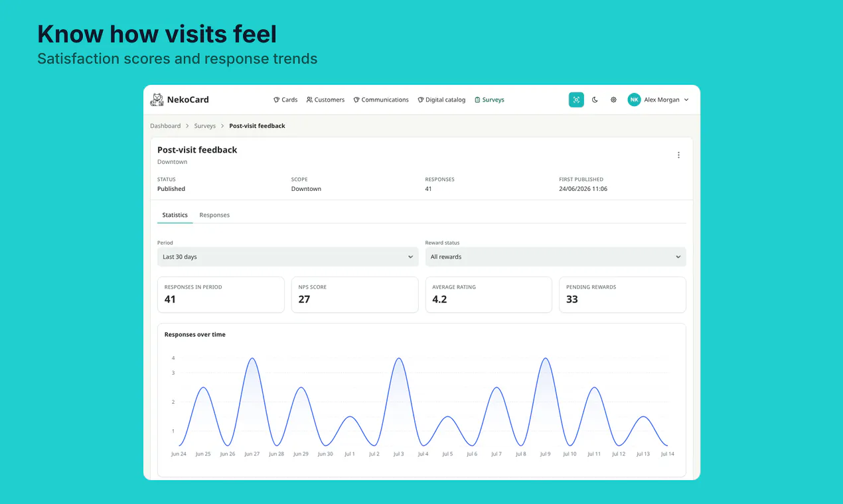This screenshot has height=504, width=843.
Task: Click the NK user avatar
Action: click(x=635, y=99)
